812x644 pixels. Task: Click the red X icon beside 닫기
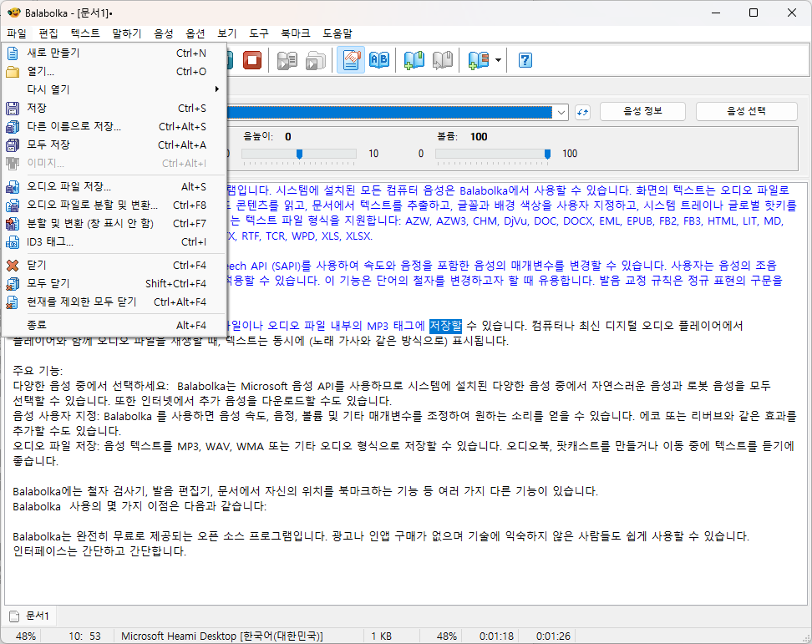pos(13,265)
